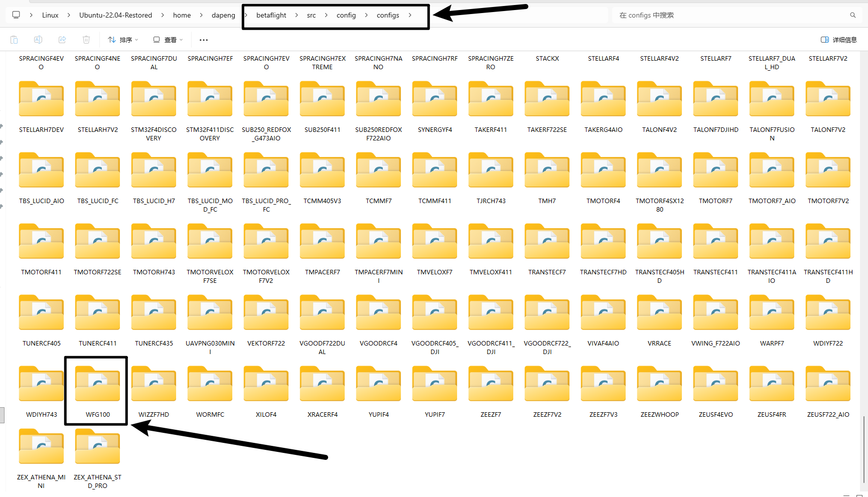The width and height of the screenshot is (868, 497).
Task: Open the sort (排序) dropdown
Action: (x=123, y=40)
